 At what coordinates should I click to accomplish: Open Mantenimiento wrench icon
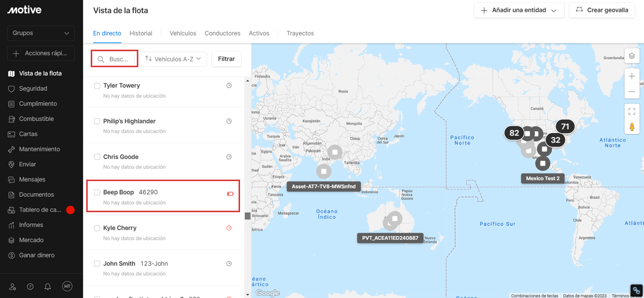pos(12,149)
